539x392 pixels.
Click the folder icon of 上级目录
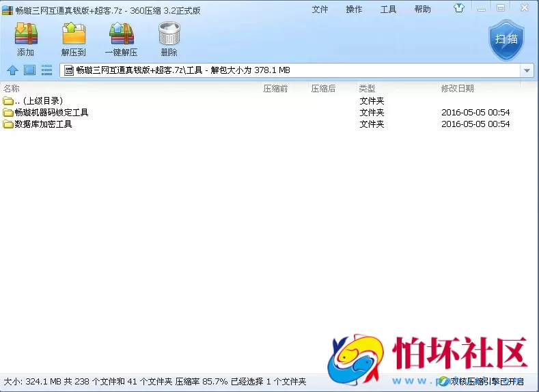point(8,100)
